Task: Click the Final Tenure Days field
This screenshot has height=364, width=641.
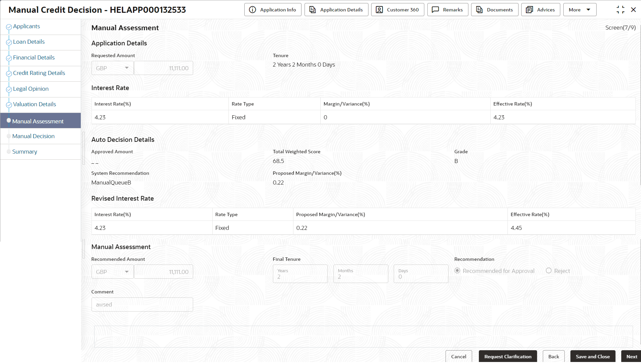Action: click(421, 274)
